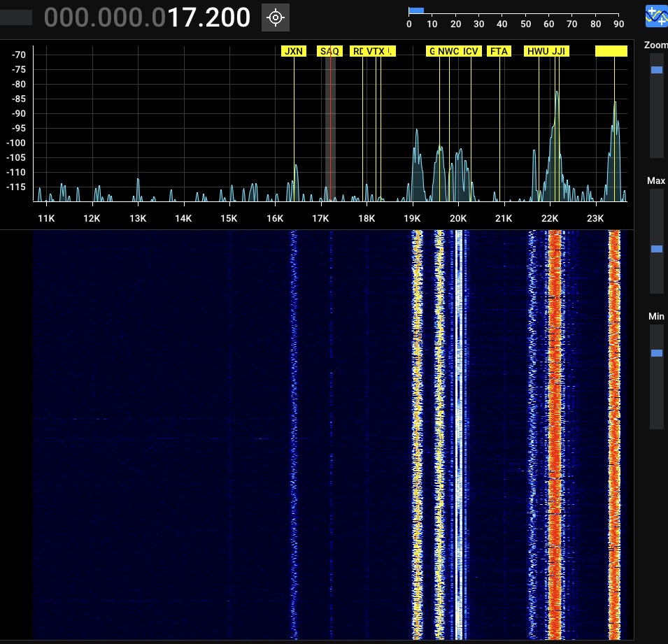Click the 18K frequency axis label
The image size is (668, 644).
point(367,218)
